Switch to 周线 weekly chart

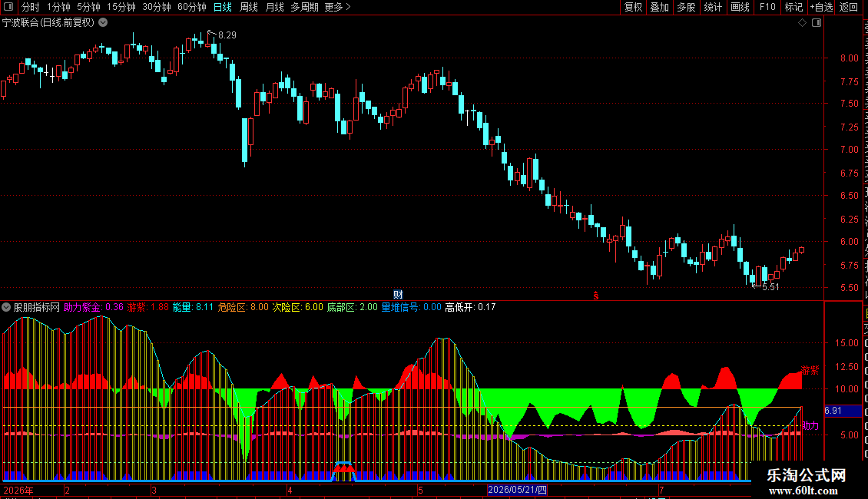pyautogui.click(x=249, y=7)
